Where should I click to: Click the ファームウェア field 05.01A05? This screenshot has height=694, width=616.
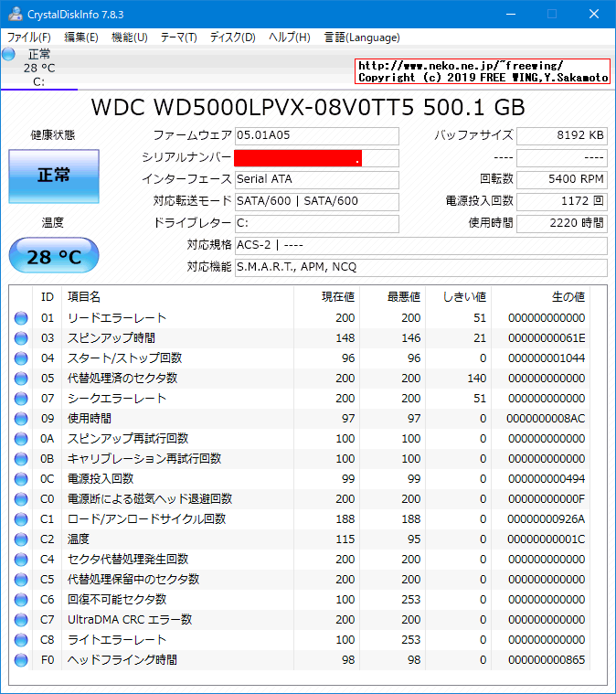(317, 136)
